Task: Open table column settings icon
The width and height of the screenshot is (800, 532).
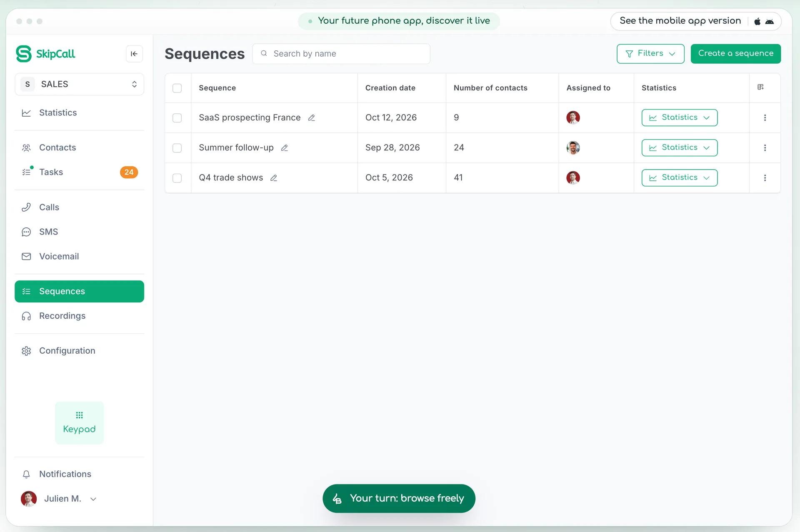Action: click(x=760, y=87)
